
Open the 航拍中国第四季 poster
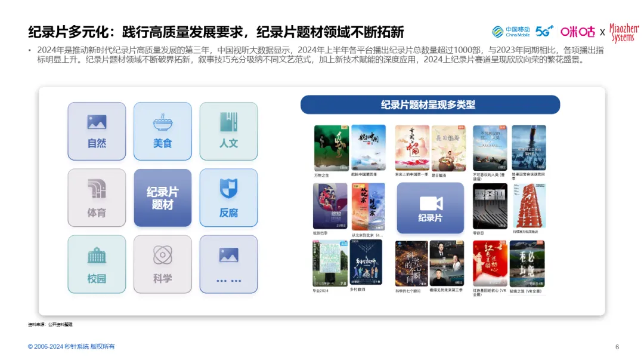click(x=369, y=147)
